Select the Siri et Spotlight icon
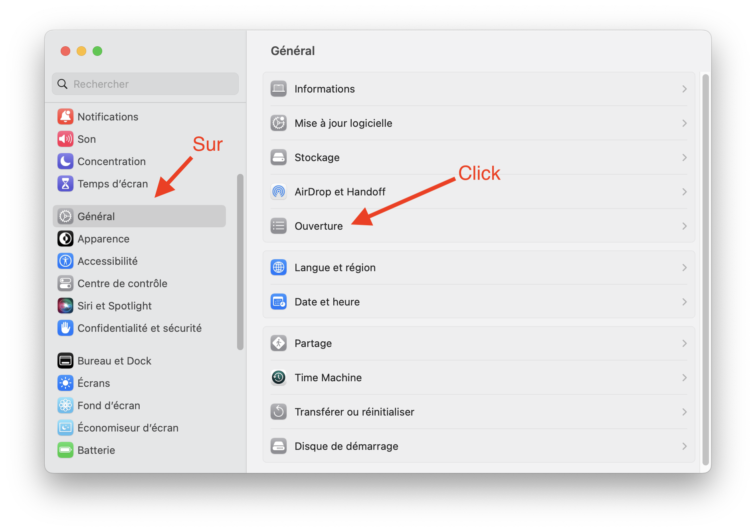Image resolution: width=756 pixels, height=532 pixels. (x=65, y=305)
